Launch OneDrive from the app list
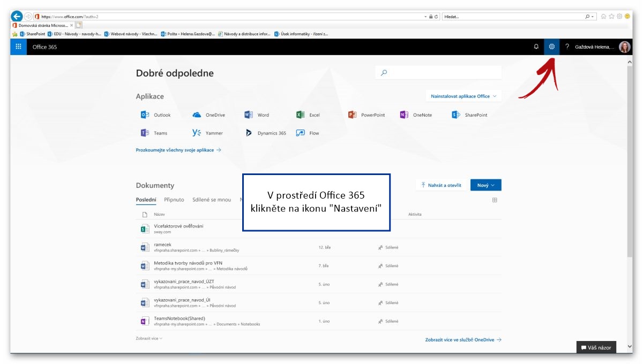The image size is (643, 364). (x=208, y=115)
